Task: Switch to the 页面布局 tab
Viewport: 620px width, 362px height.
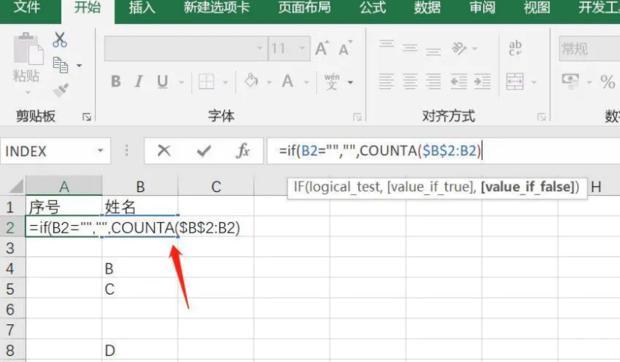Action: pos(304,7)
